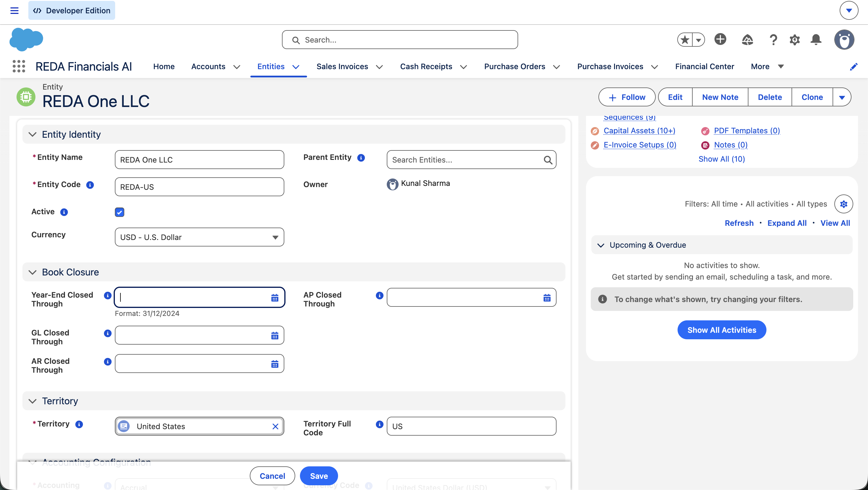Open the Help question mark menu
Screen dimensions: 868x490
pyautogui.click(x=773, y=40)
